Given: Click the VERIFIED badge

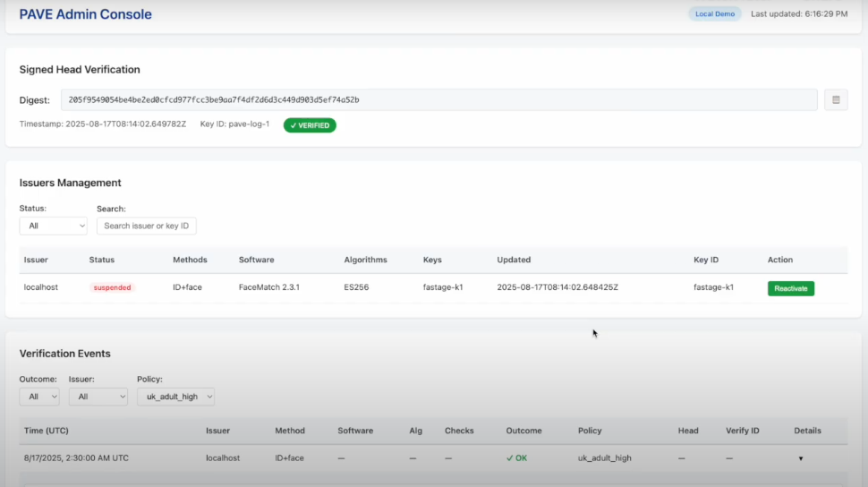Looking at the screenshot, I should coord(310,125).
